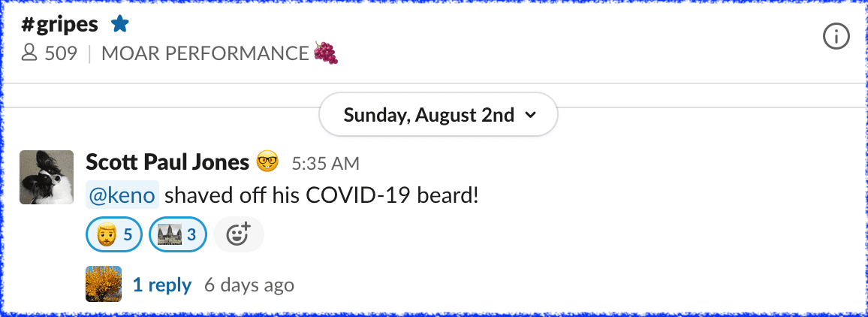Click the "shaved off his COVID-19 beard!" message
The image size is (868, 317).
(321, 196)
